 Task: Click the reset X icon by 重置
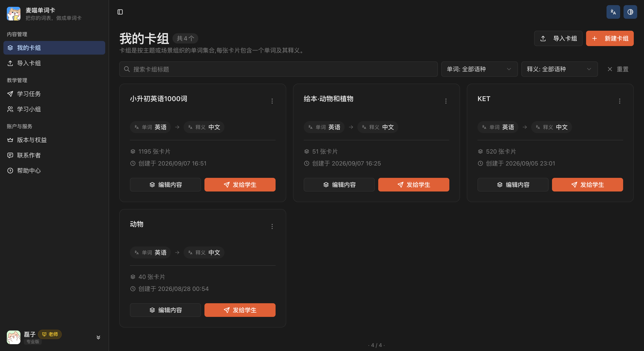[x=610, y=69]
